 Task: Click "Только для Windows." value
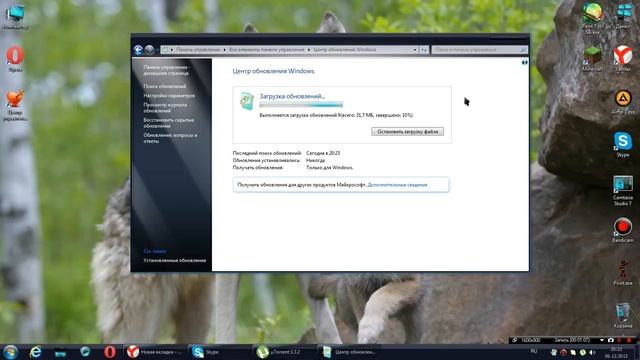click(329, 167)
